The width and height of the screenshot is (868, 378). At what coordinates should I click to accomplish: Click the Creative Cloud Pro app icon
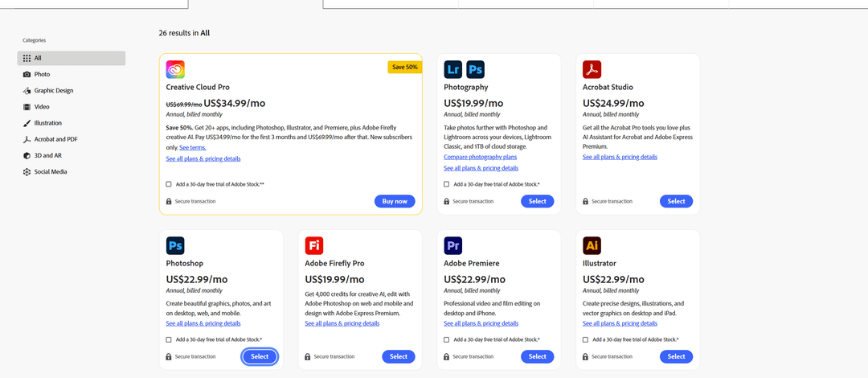coord(175,69)
